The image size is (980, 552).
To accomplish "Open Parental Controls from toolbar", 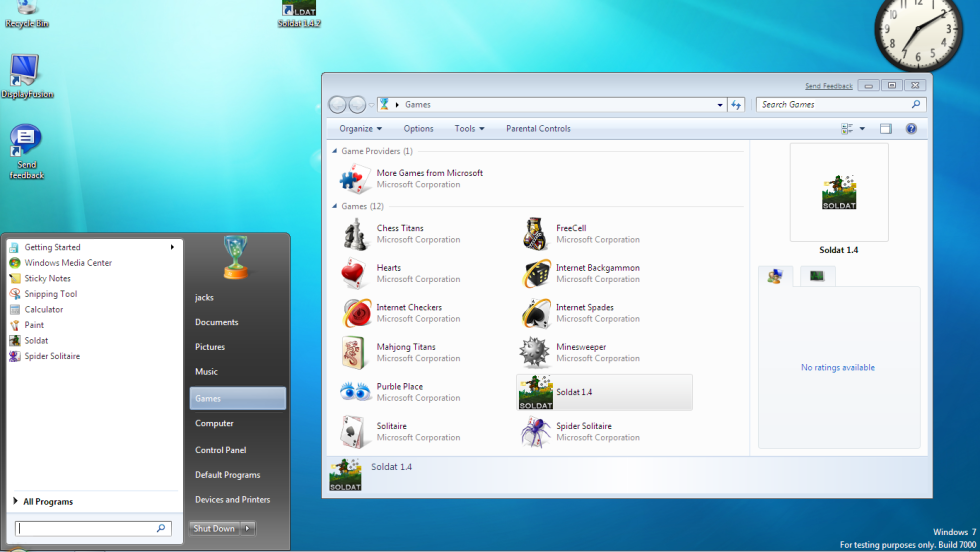I will click(x=538, y=129).
